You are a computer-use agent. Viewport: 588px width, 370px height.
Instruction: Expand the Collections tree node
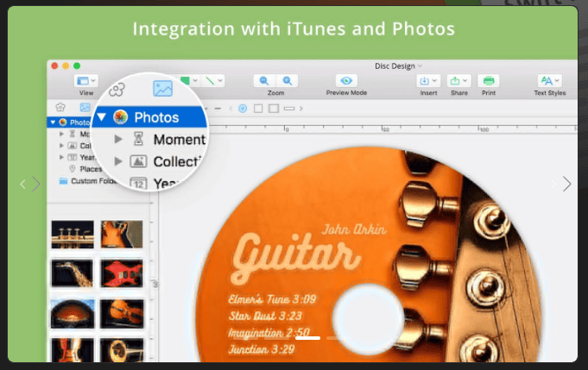coord(61,145)
